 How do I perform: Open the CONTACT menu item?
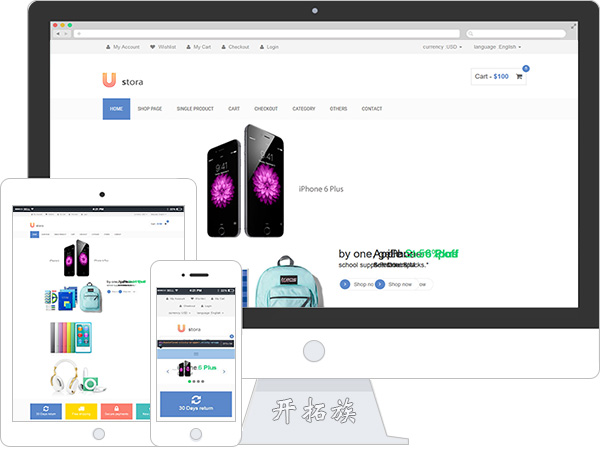coord(372,109)
